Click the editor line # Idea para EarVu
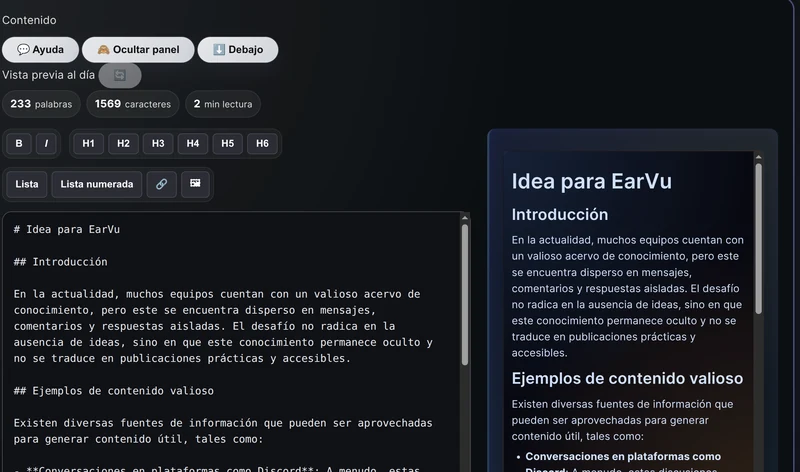 [67, 230]
